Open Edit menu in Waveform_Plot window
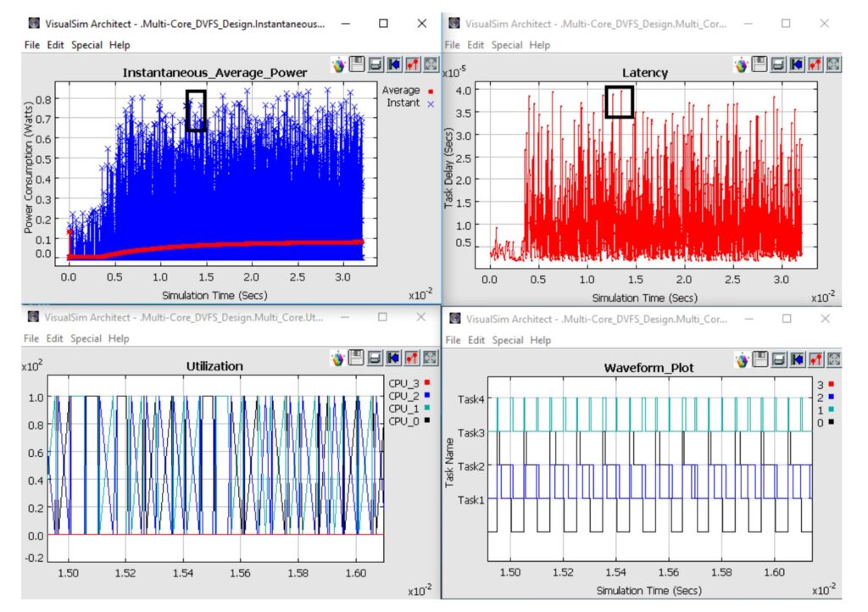 coord(476,340)
